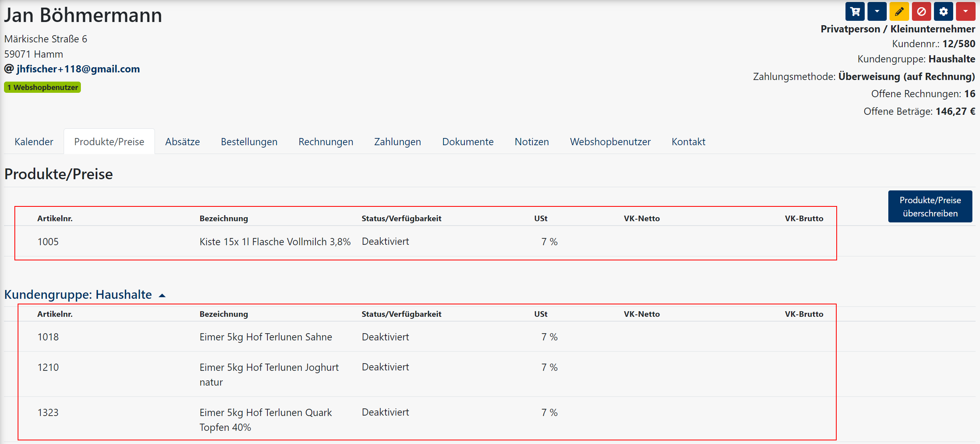
Task: Open the Rechnungen tab
Action: [x=326, y=142]
